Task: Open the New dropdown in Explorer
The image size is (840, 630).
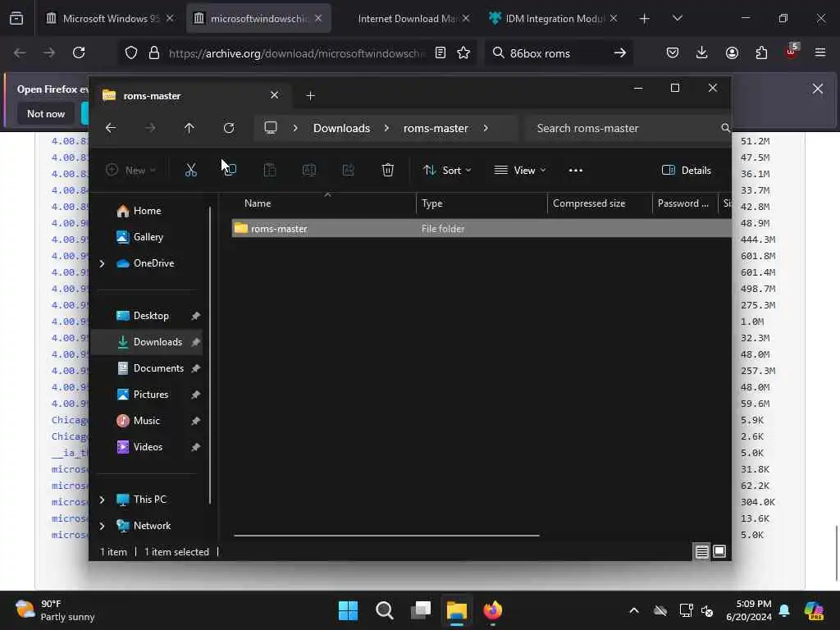Action: click(x=130, y=171)
